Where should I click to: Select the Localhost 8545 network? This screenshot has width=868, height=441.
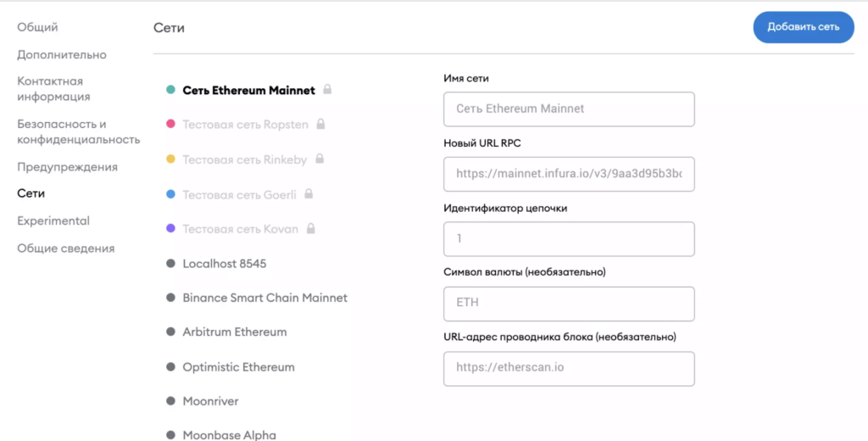224,264
